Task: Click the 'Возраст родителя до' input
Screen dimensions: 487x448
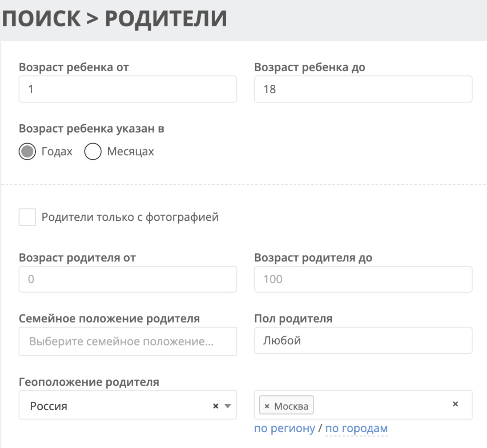Action: [363, 279]
